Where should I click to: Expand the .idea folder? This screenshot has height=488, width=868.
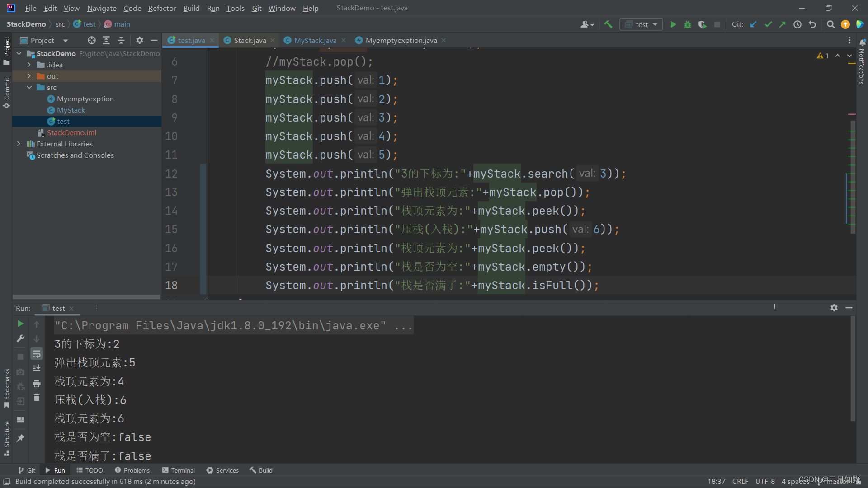point(29,65)
